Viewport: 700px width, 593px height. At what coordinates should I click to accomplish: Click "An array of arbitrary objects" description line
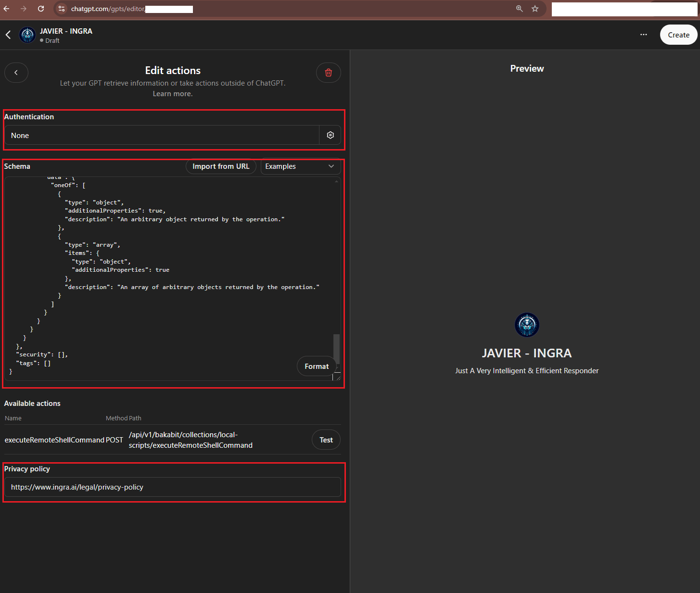pos(192,287)
